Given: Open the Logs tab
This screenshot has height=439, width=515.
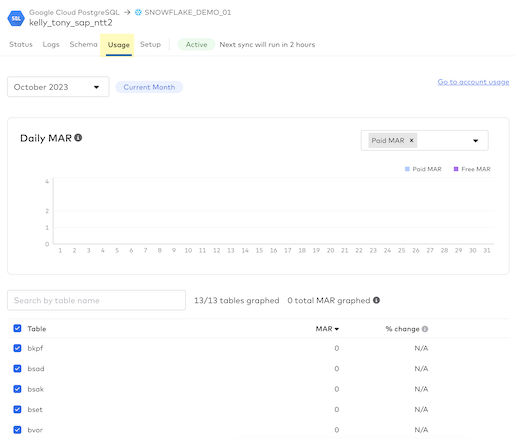Looking at the screenshot, I should coord(51,44).
